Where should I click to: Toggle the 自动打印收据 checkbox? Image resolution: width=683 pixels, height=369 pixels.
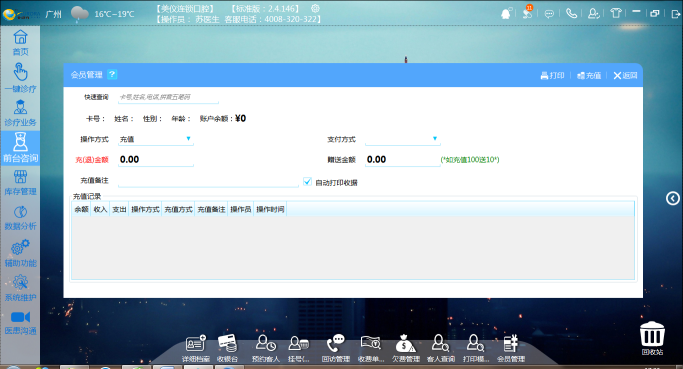pyautogui.click(x=308, y=182)
